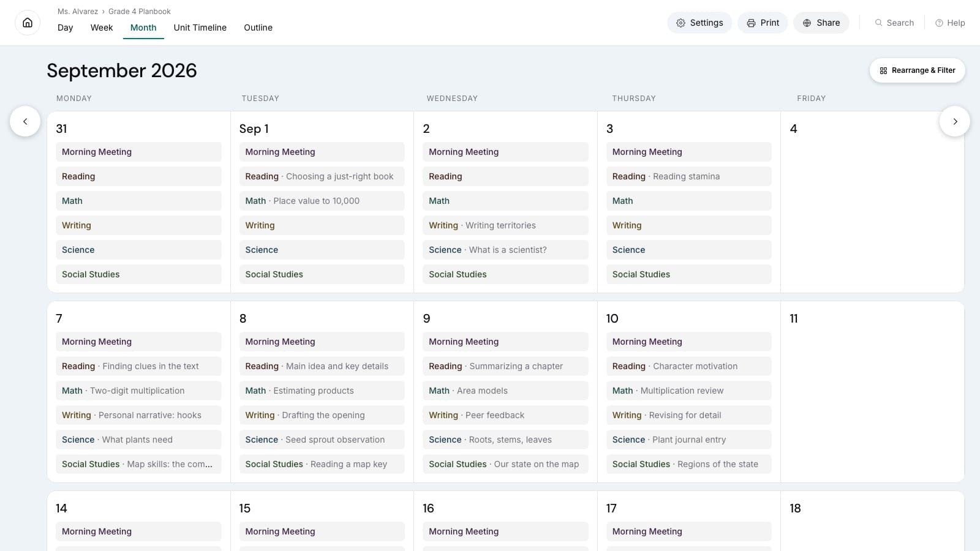Select the Month tab
The height and width of the screenshot is (551, 980).
click(x=143, y=28)
